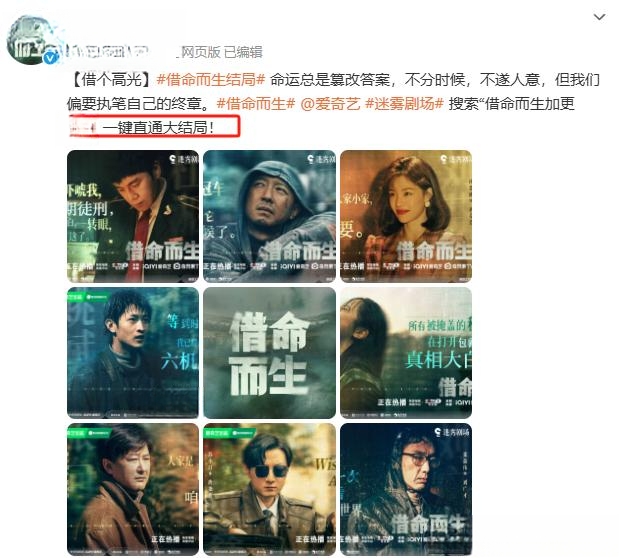Open the poster's profile avatar
Viewport: 620px width, 558px height.
point(32,40)
